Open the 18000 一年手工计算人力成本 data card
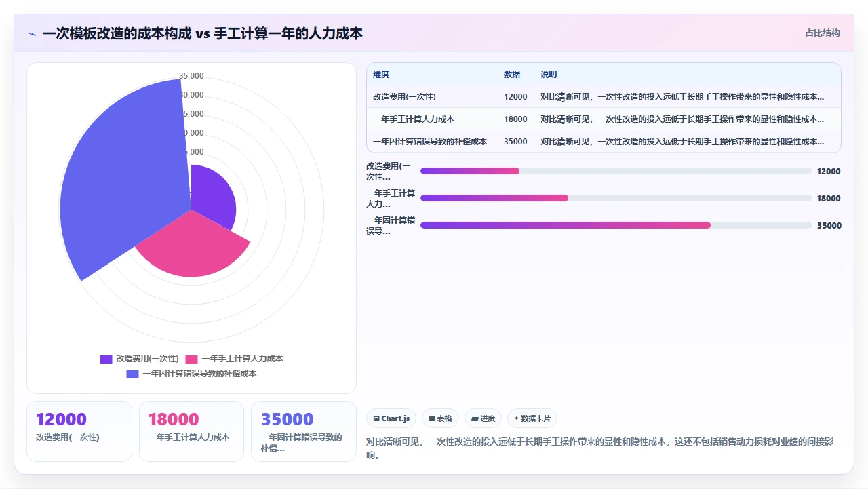 [191, 431]
